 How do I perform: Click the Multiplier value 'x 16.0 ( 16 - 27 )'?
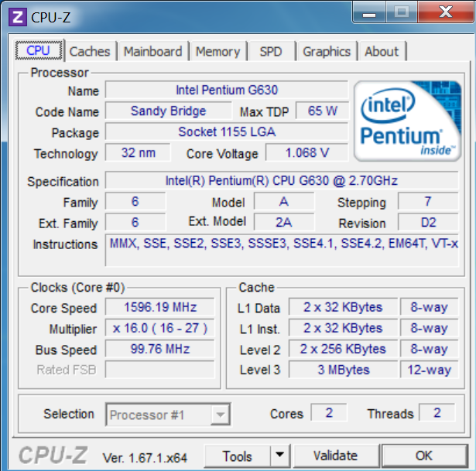(x=160, y=328)
